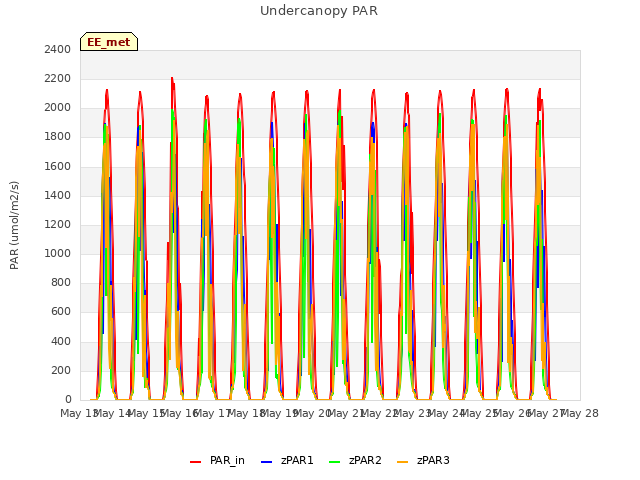Click the PAR (umol/m2/s) axis label
640x480 pixels.
pyautogui.click(x=14, y=225)
